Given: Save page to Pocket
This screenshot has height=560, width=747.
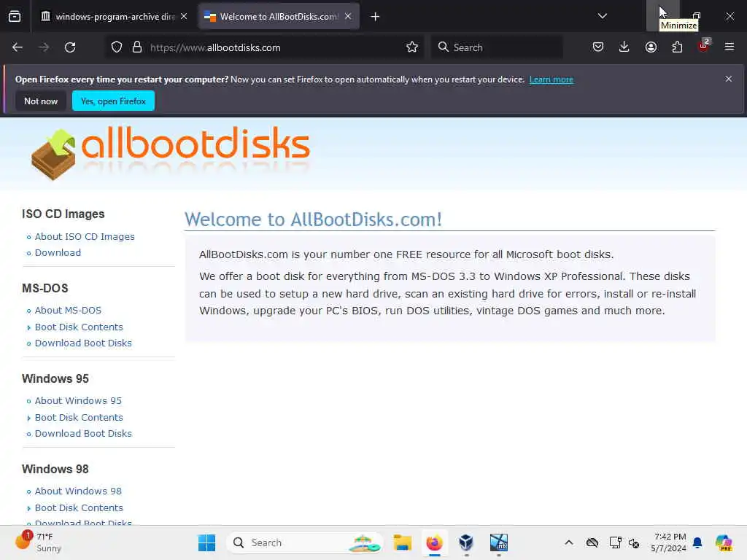Looking at the screenshot, I should point(598,47).
